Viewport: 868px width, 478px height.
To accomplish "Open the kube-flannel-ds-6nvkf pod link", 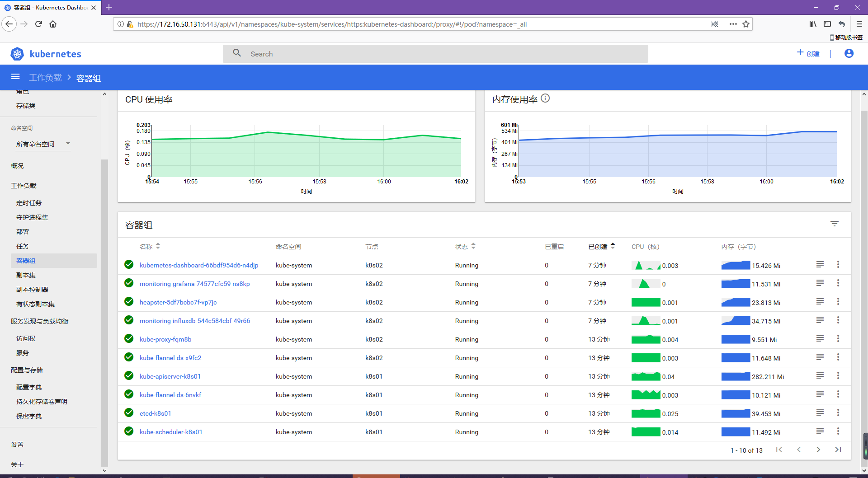I will (170, 395).
